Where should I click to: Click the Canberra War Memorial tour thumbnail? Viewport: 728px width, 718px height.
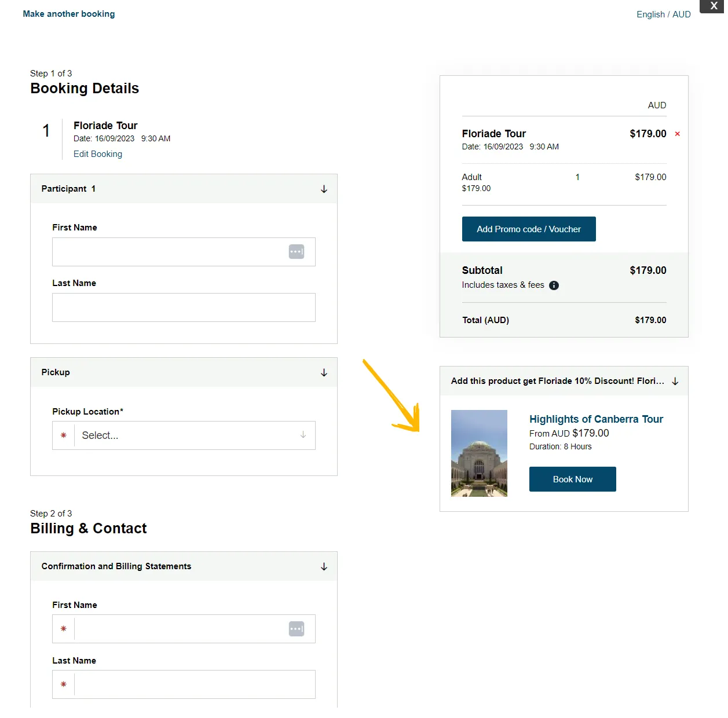[x=479, y=453]
